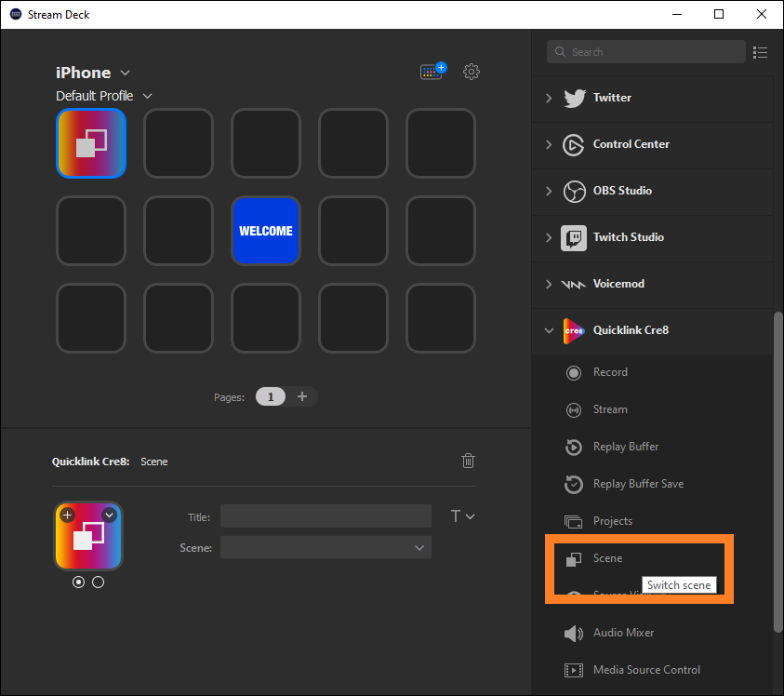
Task: Select the Stream action icon
Action: click(x=574, y=409)
